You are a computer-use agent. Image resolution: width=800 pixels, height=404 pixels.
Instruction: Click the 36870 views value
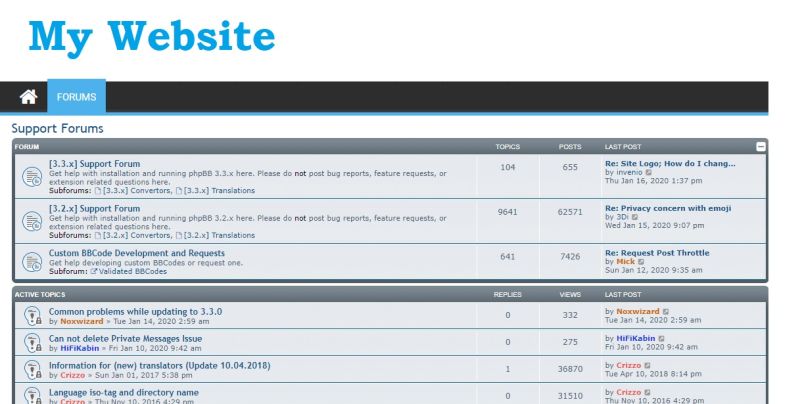pos(570,369)
